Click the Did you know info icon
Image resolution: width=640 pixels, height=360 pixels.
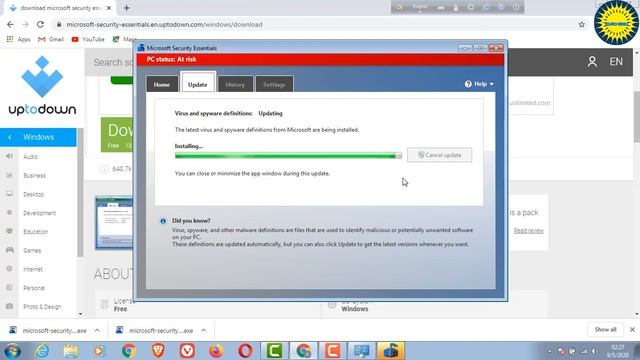[163, 221]
